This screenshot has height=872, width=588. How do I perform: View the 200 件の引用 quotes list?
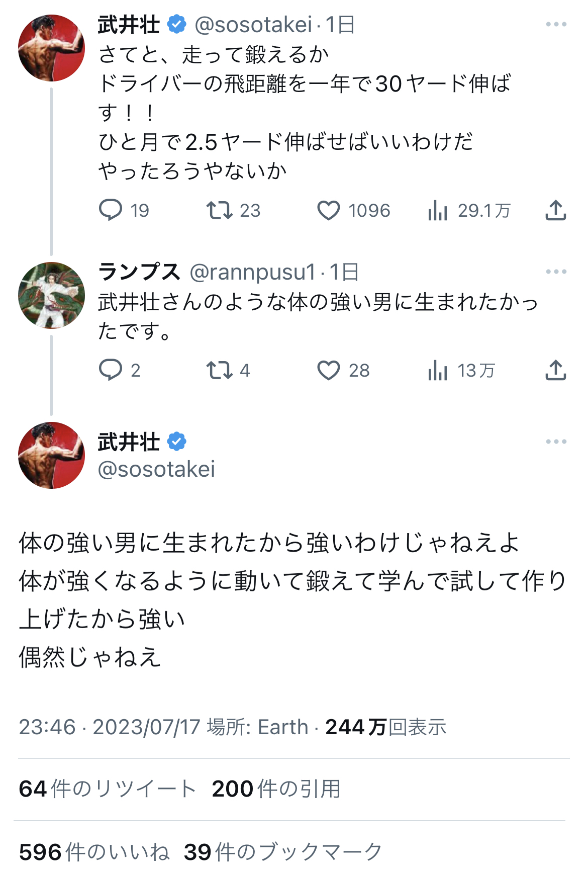[276, 789]
